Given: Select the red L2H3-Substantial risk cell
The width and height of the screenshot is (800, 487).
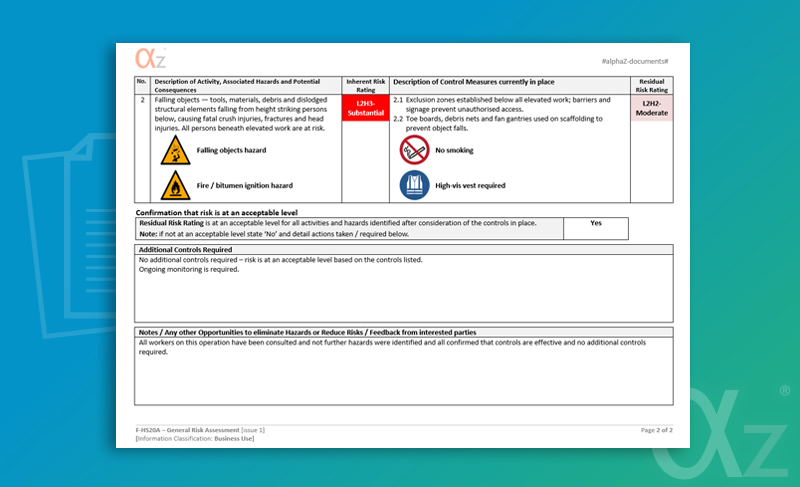Looking at the screenshot, I should 364,108.
